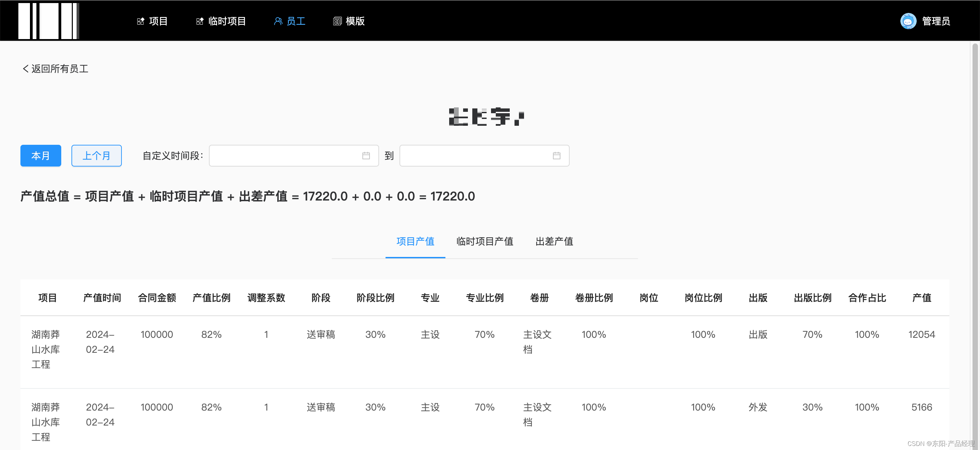This screenshot has height=450, width=980.
Task: Select the 本月 button
Action: tap(41, 156)
